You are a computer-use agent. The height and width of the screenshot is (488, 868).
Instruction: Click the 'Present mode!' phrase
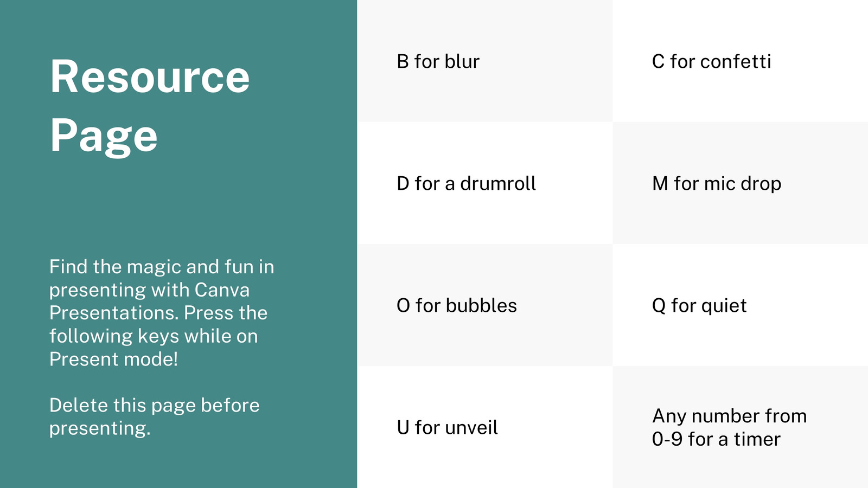point(114,359)
